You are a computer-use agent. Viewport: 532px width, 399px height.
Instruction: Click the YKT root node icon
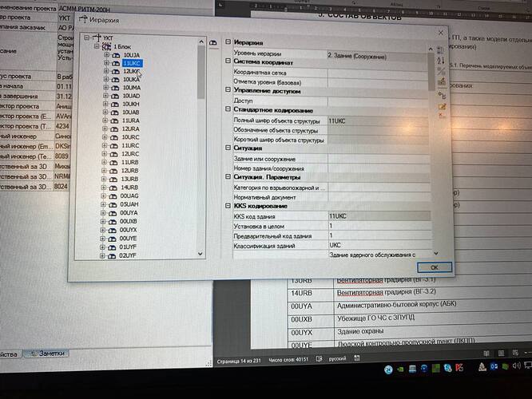(x=97, y=38)
